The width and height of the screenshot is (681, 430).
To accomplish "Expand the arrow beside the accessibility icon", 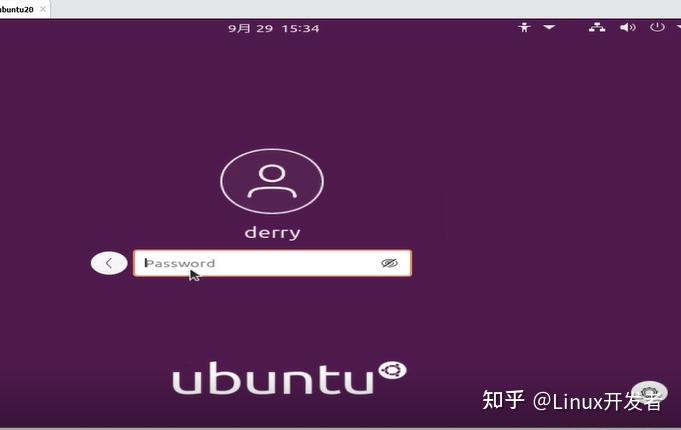I will (x=549, y=28).
